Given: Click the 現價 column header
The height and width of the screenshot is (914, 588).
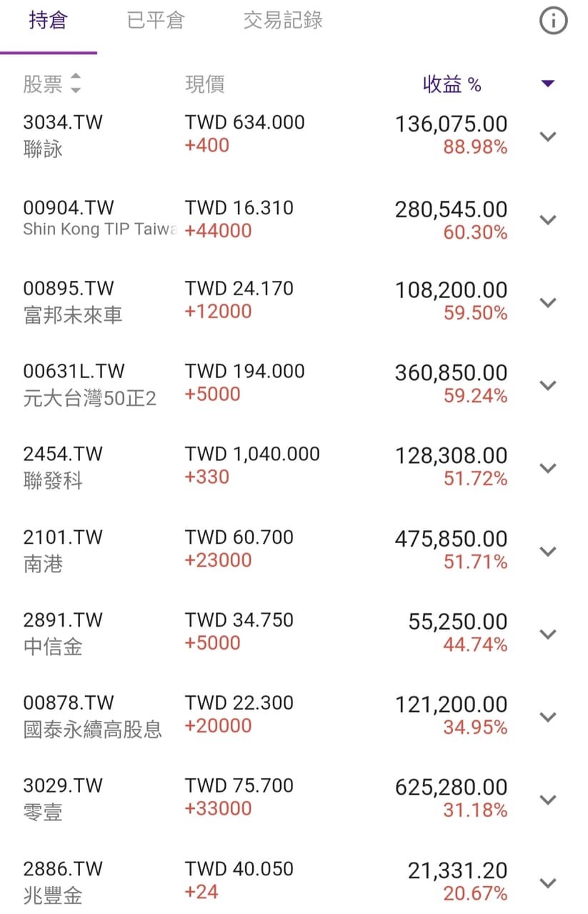Looking at the screenshot, I should (x=205, y=84).
